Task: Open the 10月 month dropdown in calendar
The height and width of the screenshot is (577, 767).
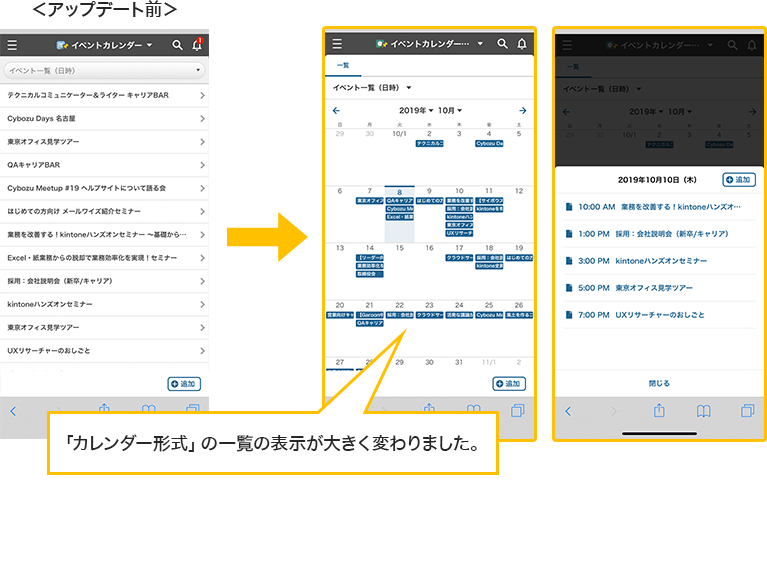Action: point(450,111)
